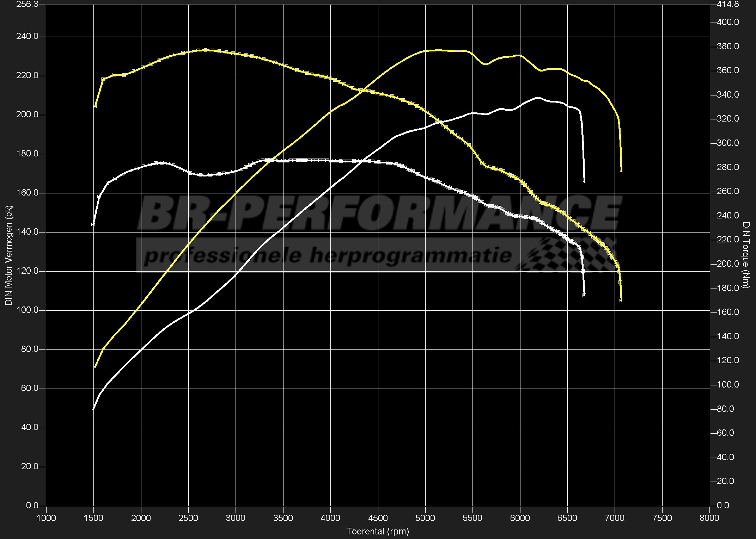The height and width of the screenshot is (539, 756).
Task: Select the DIN Motor Vermogen (pk) label
Action: (8, 255)
